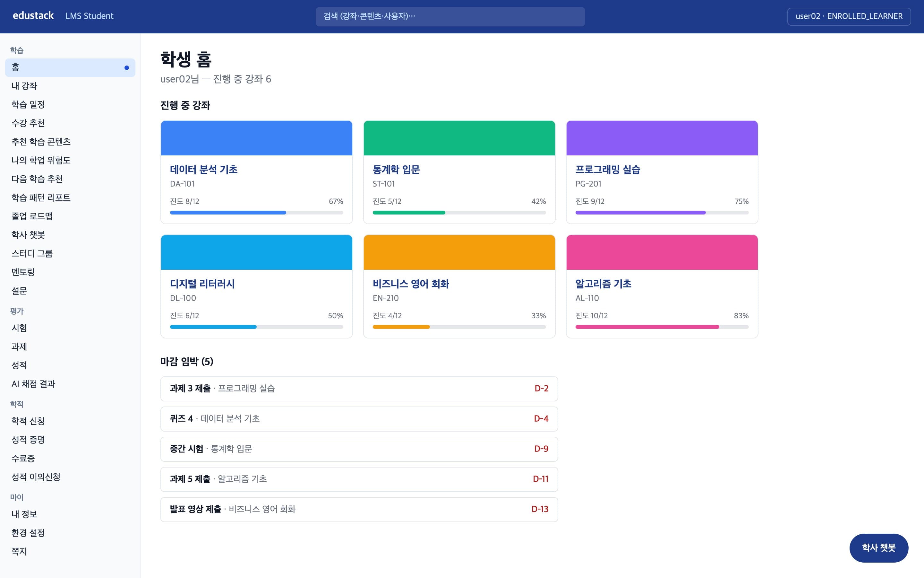Open 스터디 그룹 page

70,253
